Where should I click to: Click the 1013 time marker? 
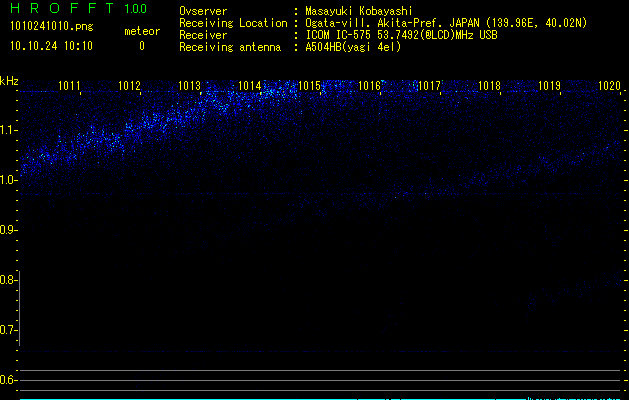(x=189, y=86)
